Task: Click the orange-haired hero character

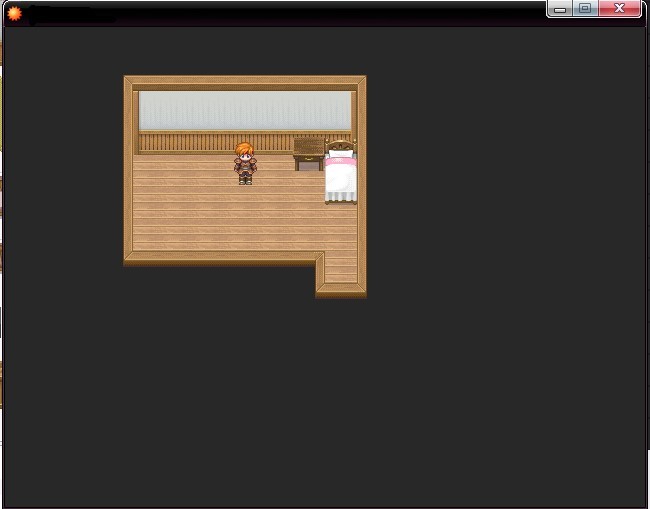Action: pos(245,163)
